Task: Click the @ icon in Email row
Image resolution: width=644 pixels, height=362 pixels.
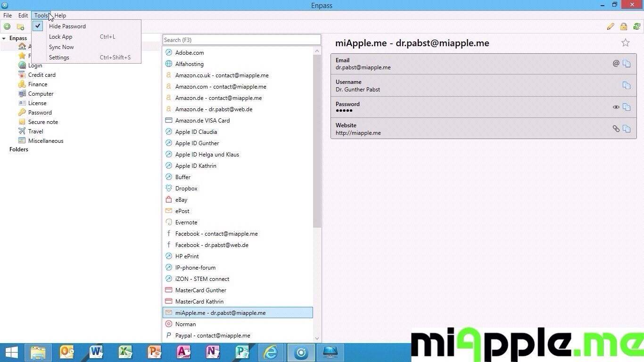Action: pyautogui.click(x=616, y=63)
